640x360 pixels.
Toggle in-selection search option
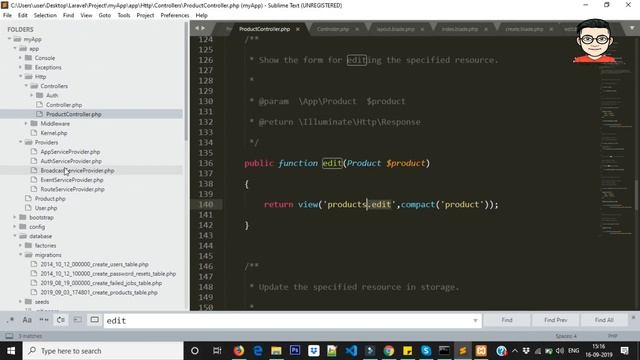coord(78,320)
